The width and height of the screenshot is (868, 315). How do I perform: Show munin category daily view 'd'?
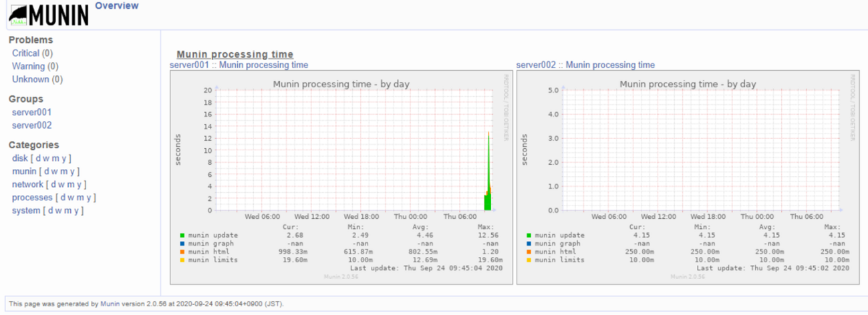(x=47, y=172)
